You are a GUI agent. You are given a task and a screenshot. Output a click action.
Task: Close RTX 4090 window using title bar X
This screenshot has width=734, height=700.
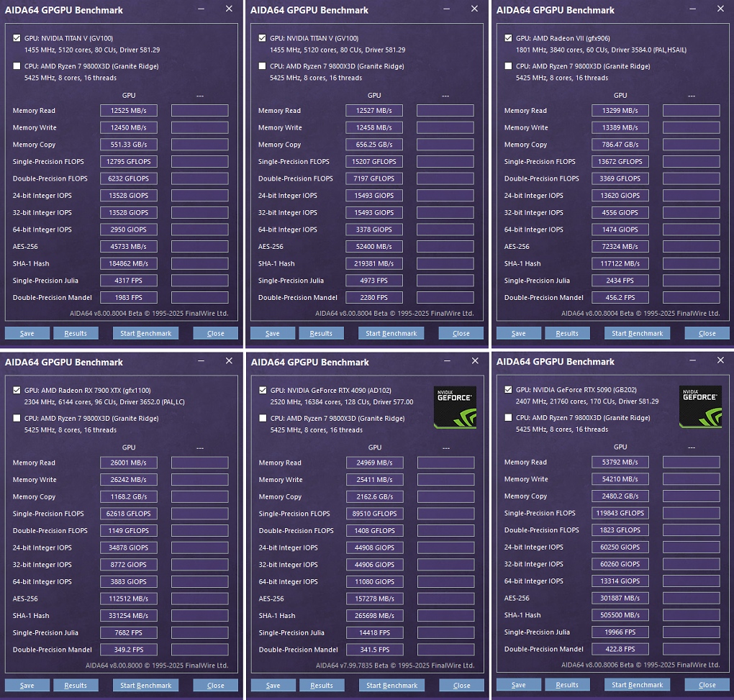coord(475,360)
